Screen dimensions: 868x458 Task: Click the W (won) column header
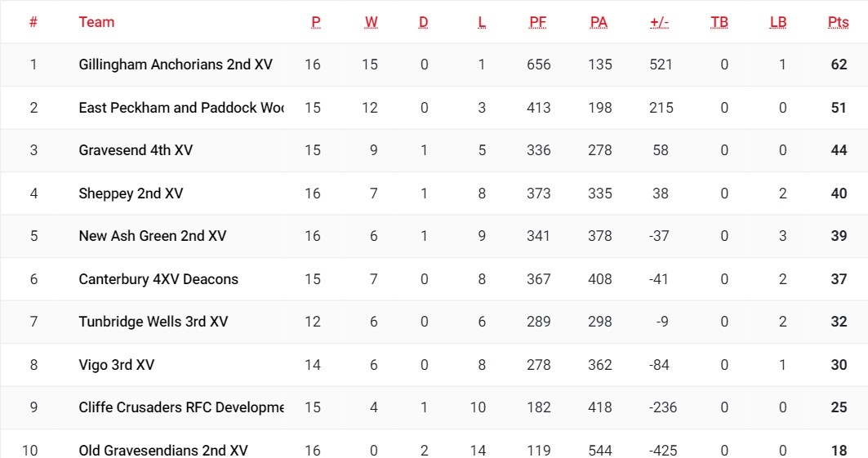(372, 22)
